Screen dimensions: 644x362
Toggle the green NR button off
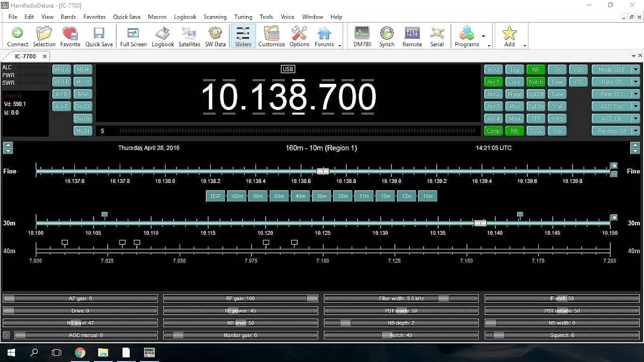pos(536,70)
